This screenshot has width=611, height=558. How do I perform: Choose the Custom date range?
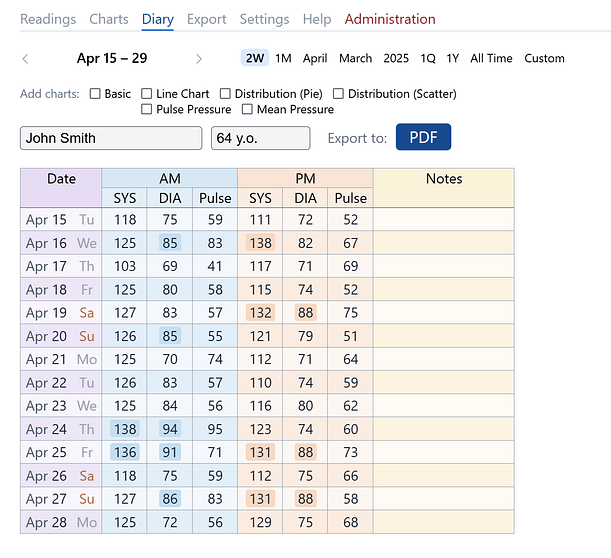(x=544, y=58)
